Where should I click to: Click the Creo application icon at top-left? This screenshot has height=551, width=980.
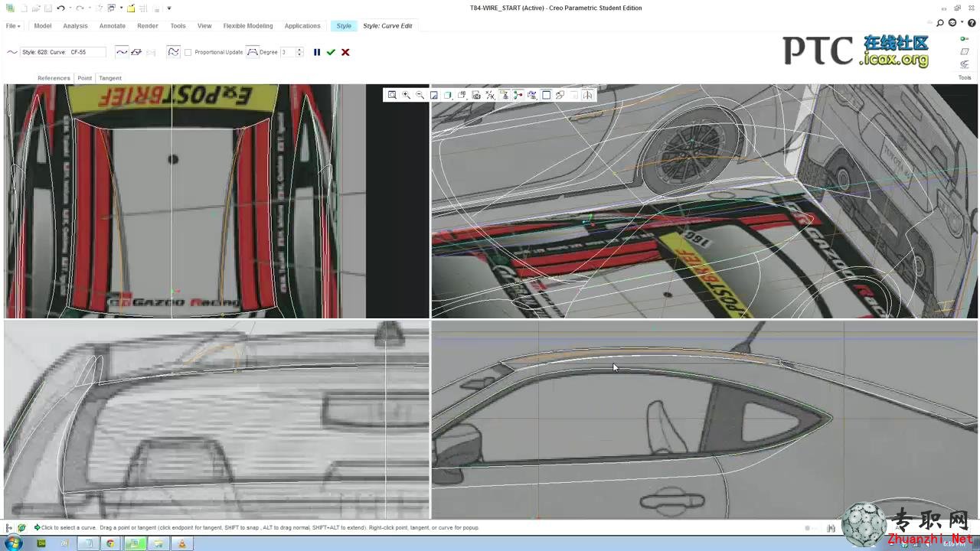(10, 8)
